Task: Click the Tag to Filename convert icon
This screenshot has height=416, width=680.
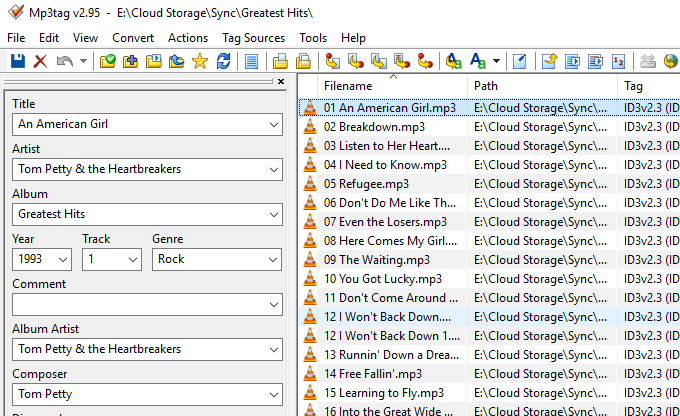Action: point(332,61)
